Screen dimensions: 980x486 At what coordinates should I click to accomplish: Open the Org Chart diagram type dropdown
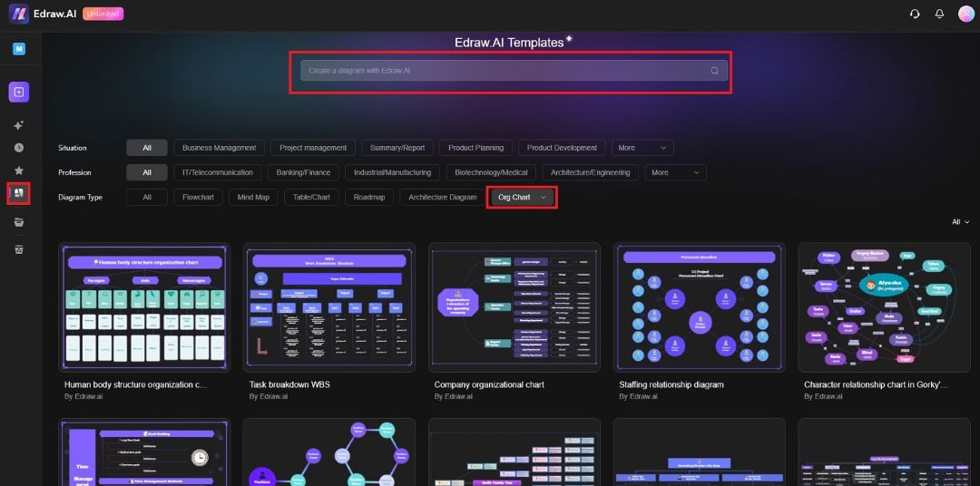(522, 198)
